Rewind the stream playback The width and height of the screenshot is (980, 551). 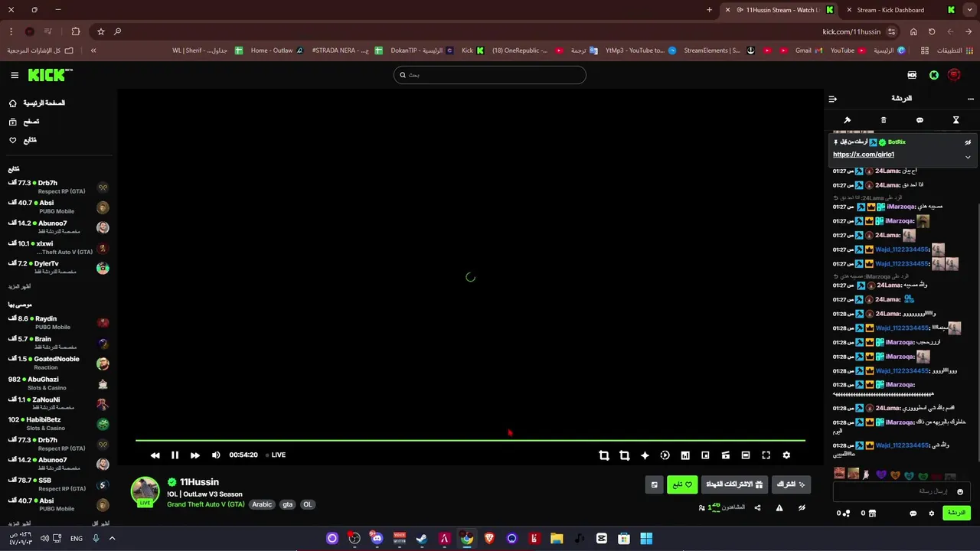[x=155, y=455]
